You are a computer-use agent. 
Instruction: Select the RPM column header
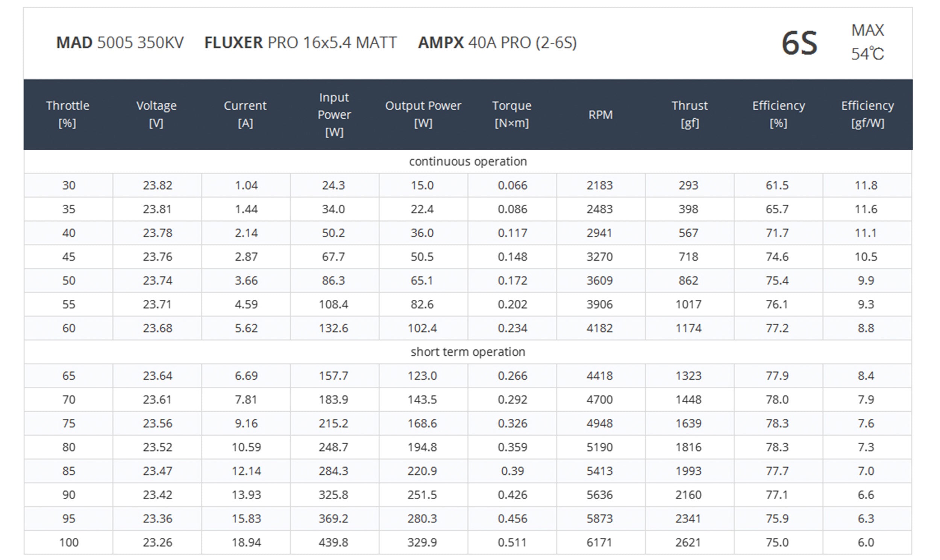[600, 115]
